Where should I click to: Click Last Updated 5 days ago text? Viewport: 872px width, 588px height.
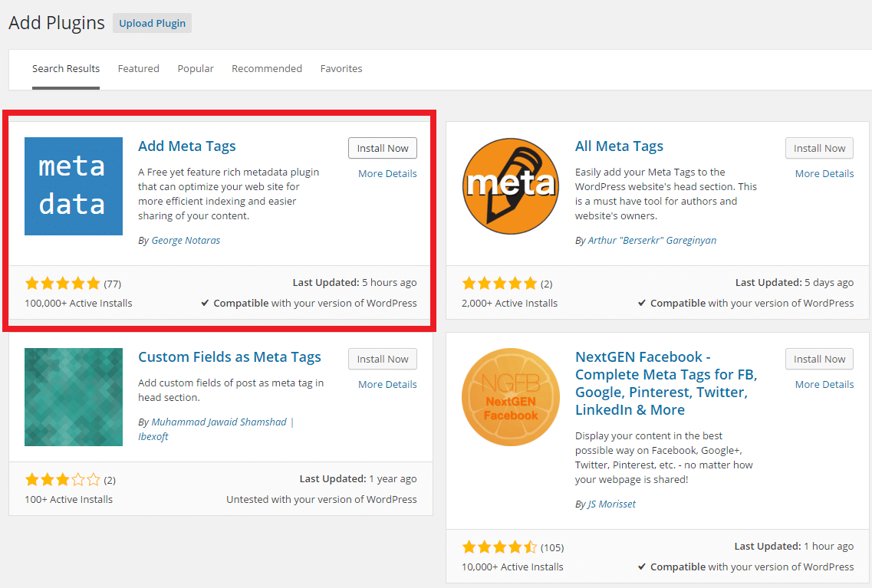(795, 283)
